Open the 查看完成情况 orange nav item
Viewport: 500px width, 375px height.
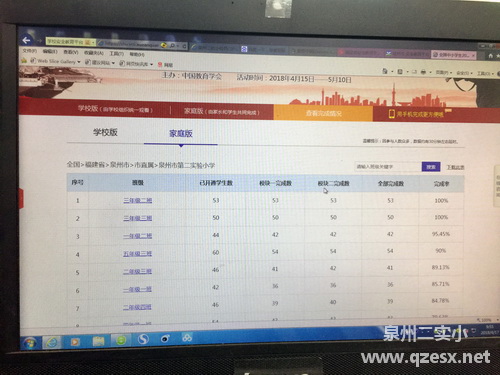pyautogui.click(x=323, y=113)
